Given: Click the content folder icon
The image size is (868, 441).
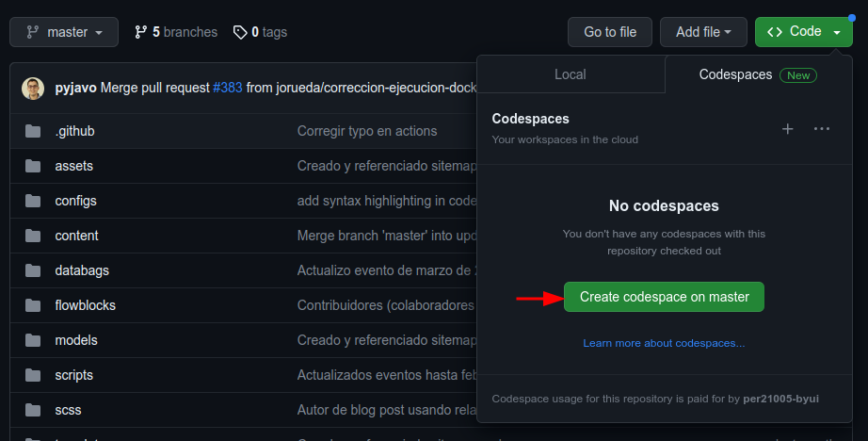Looking at the screenshot, I should tap(33, 236).
